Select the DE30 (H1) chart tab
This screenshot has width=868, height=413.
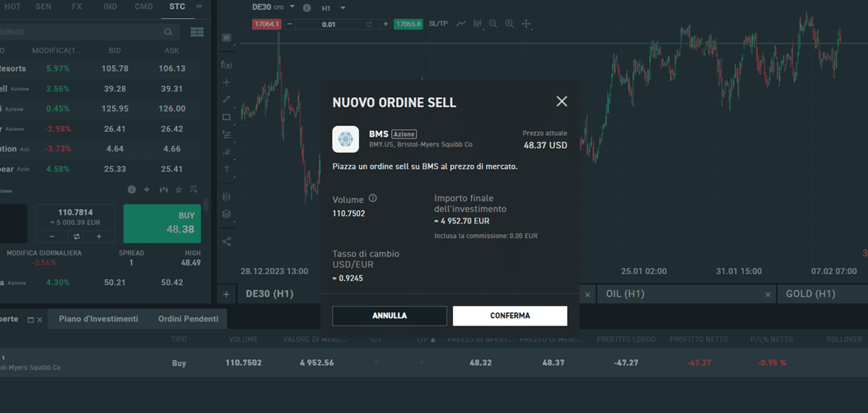(x=269, y=293)
